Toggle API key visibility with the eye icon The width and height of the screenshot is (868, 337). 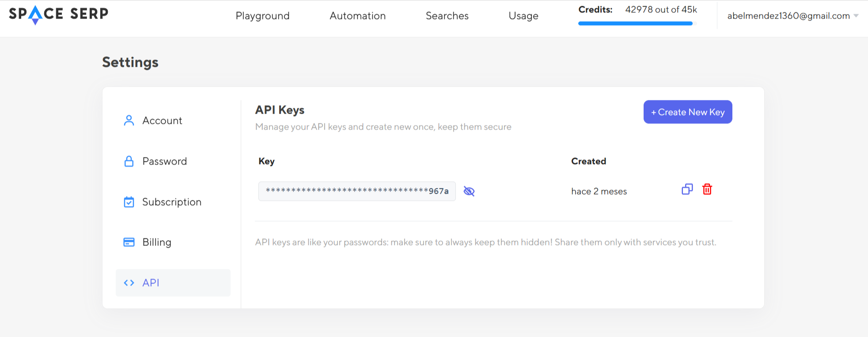469,191
